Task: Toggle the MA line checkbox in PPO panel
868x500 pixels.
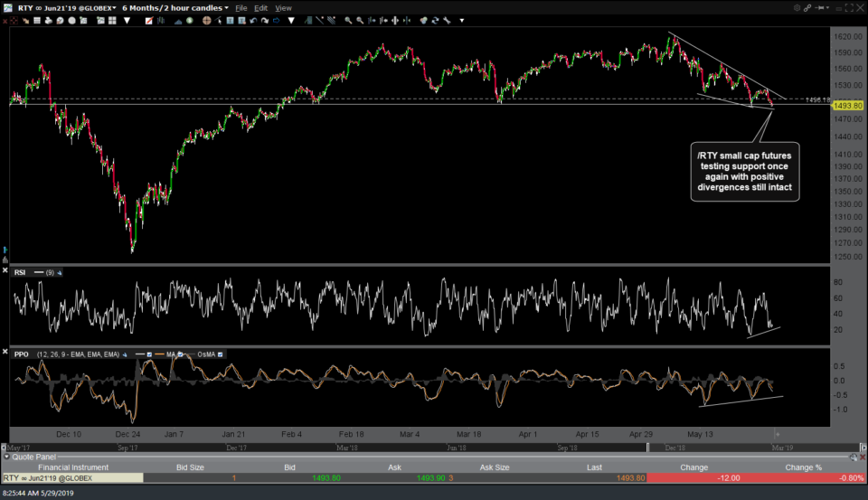Action: coord(180,354)
